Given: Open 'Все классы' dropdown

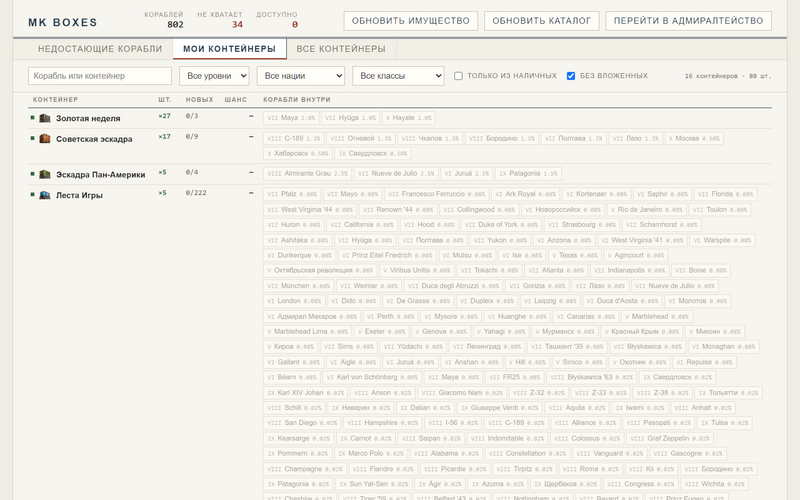Looking at the screenshot, I should point(398,76).
